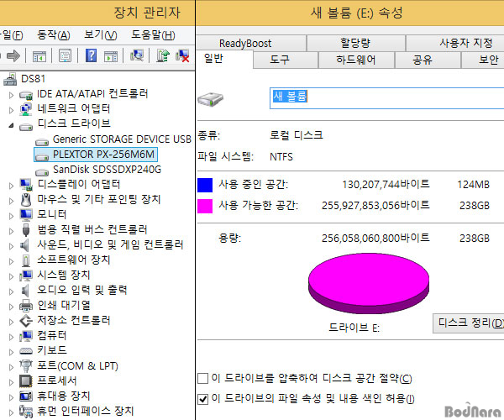Switch to the 하드웨어 tab
Viewport: 504px width, 420px height.
pos(356,60)
